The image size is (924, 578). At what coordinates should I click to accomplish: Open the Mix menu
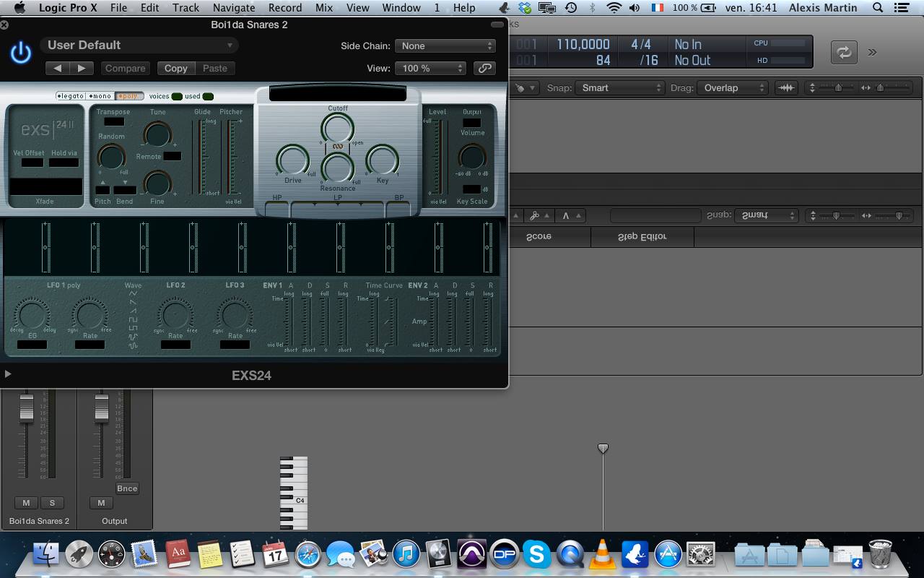[x=324, y=7]
